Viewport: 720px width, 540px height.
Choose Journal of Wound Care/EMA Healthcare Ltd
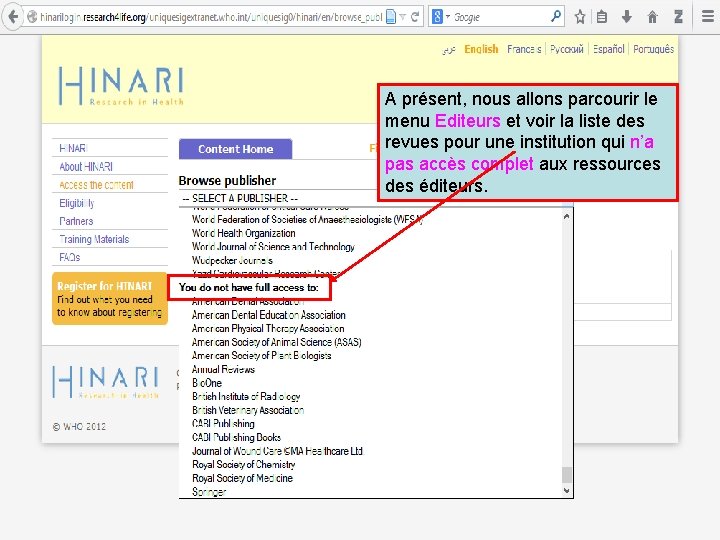277,451
